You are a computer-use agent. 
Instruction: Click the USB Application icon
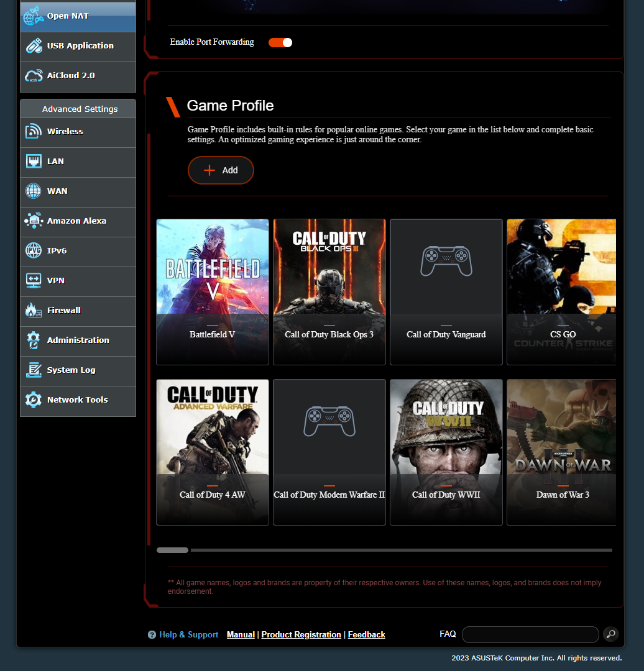[34, 46]
